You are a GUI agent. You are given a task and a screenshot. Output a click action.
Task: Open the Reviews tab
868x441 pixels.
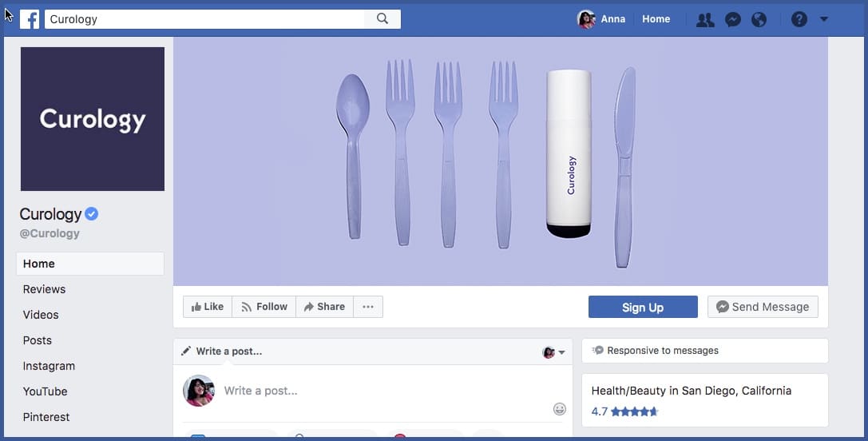pyautogui.click(x=44, y=289)
